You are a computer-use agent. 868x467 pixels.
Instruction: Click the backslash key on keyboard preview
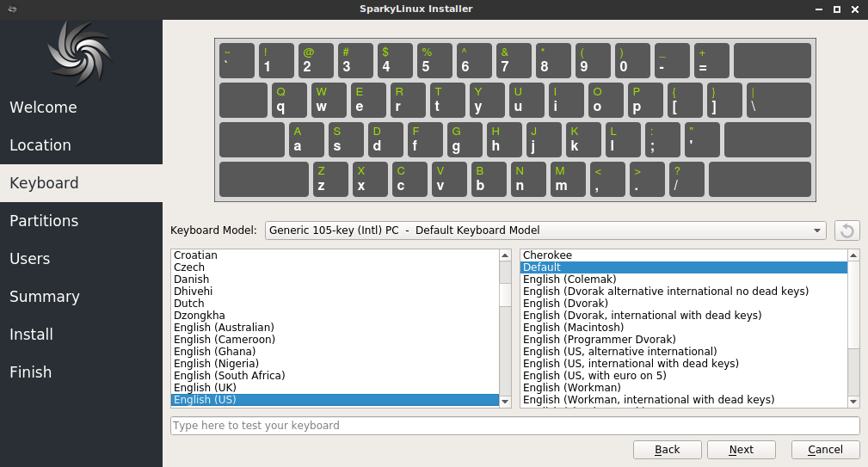coord(779,100)
